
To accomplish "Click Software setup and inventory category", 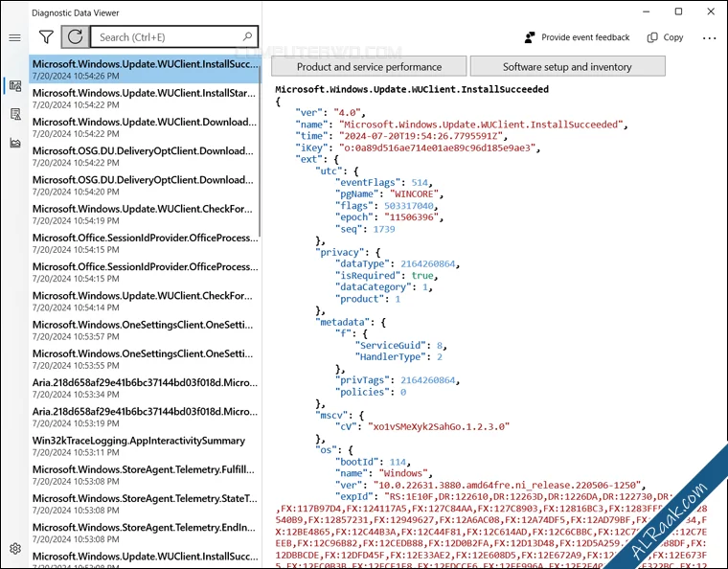I will [x=567, y=66].
